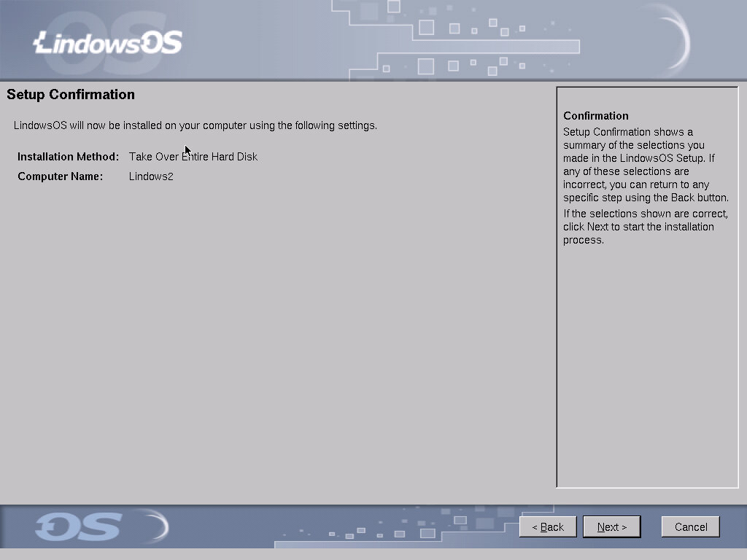Image resolution: width=747 pixels, height=560 pixels.
Task: Click the Installation Method label
Action: tap(68, 157)
